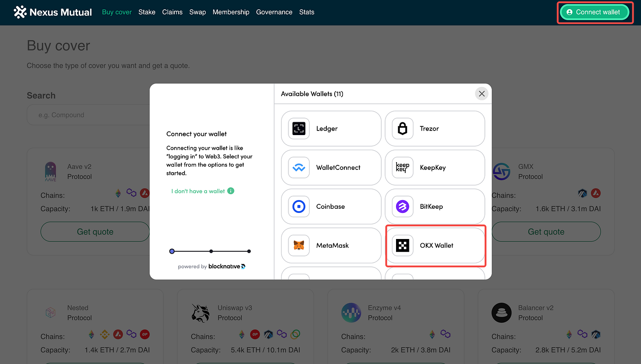Open the Membership page

(231, 12)
